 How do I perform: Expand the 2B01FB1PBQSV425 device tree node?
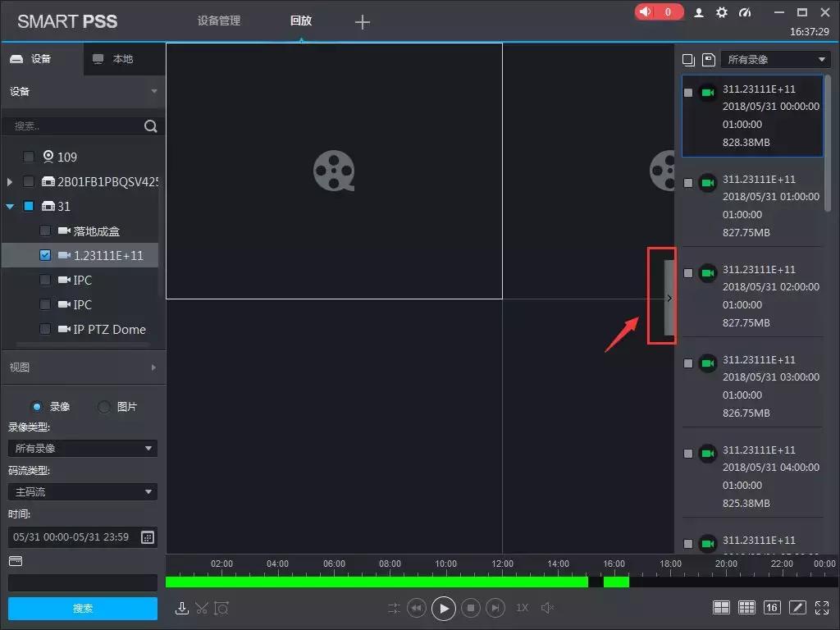(x=10, y=182)
